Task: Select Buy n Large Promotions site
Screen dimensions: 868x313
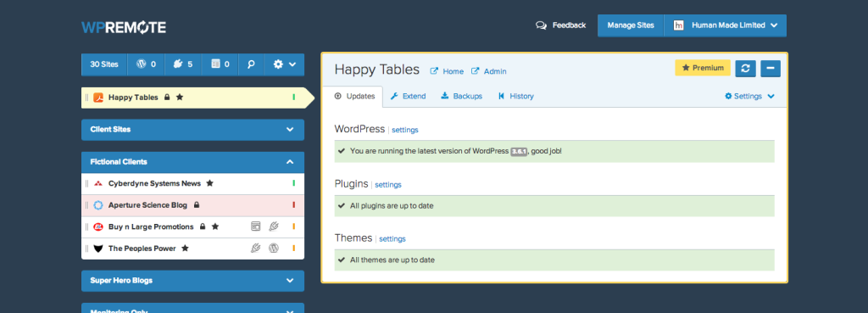Action: (x=192, y=226)
